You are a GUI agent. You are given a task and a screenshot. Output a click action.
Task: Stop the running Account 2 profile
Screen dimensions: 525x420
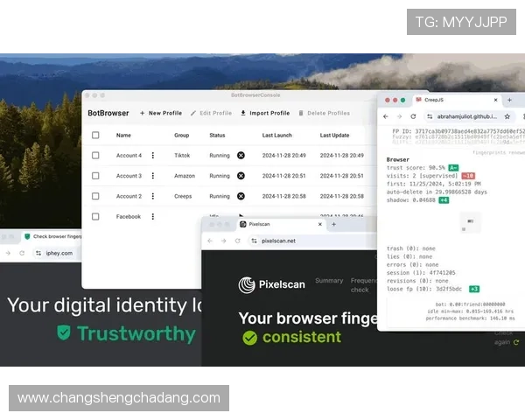241,197
